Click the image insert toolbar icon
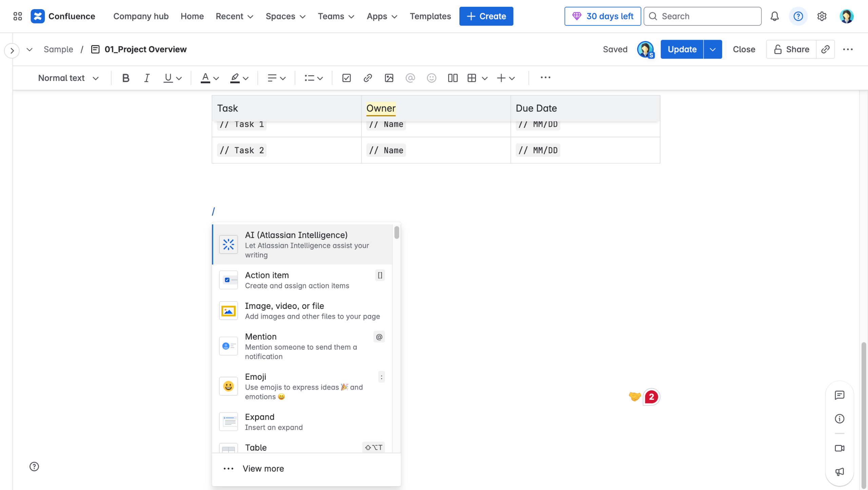The image size is (868, 490). pyautogui.click(x=389, y=78)
